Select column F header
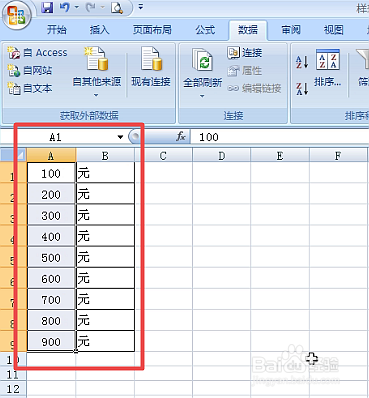This screenshot has width=369, height=398. [x=338, y=156]
